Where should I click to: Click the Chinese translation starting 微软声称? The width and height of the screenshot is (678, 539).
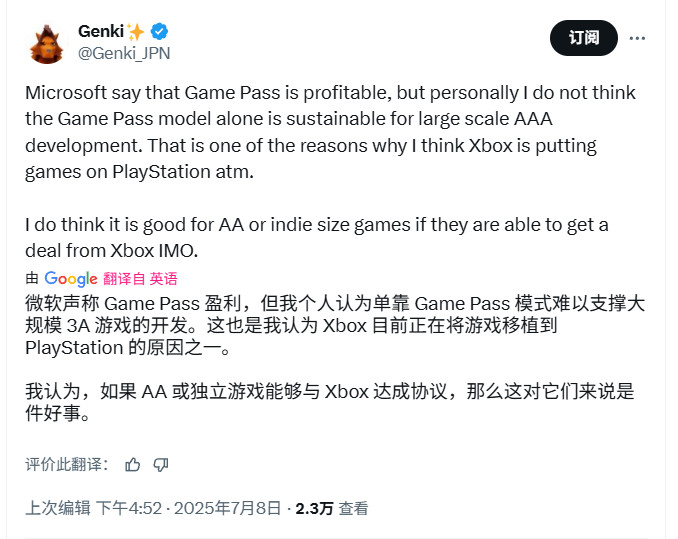335,324
